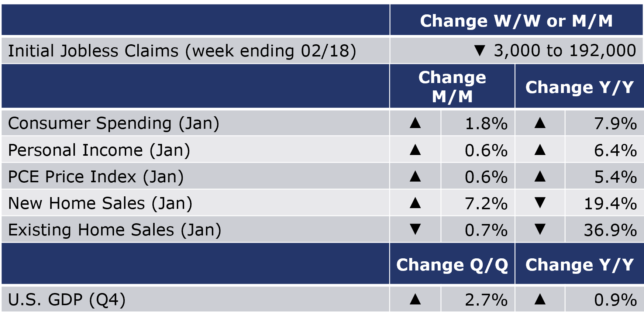Click the U.S. GDP (Q4) label
Image resolution: width=644 pixels, height=317 pixels.
tap(67, 300)
